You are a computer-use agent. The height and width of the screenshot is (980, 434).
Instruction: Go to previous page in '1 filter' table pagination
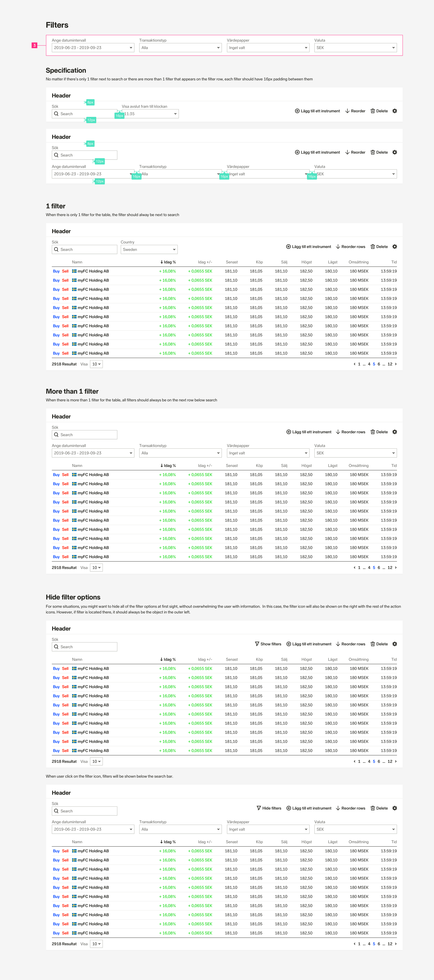[x=355, y=364]
